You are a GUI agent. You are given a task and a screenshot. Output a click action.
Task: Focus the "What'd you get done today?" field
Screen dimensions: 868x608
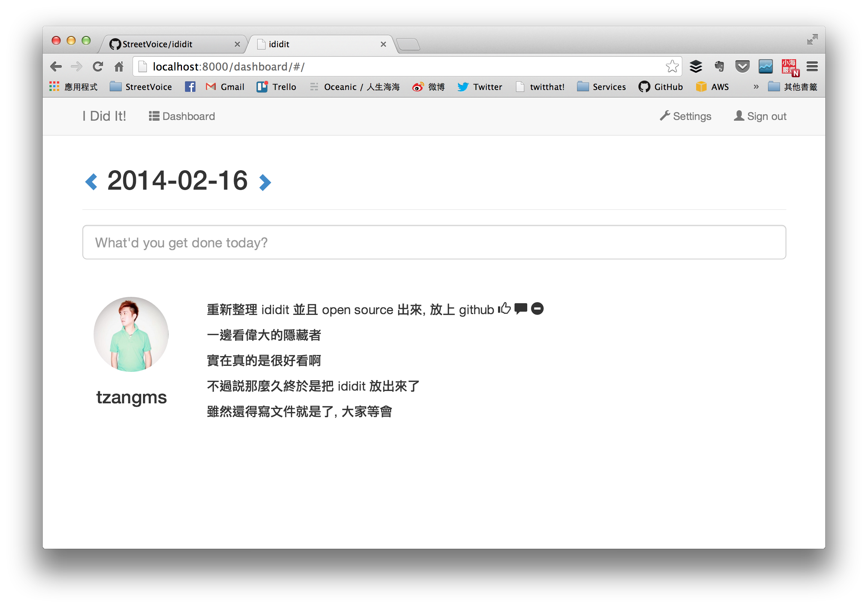coord(434,242)
